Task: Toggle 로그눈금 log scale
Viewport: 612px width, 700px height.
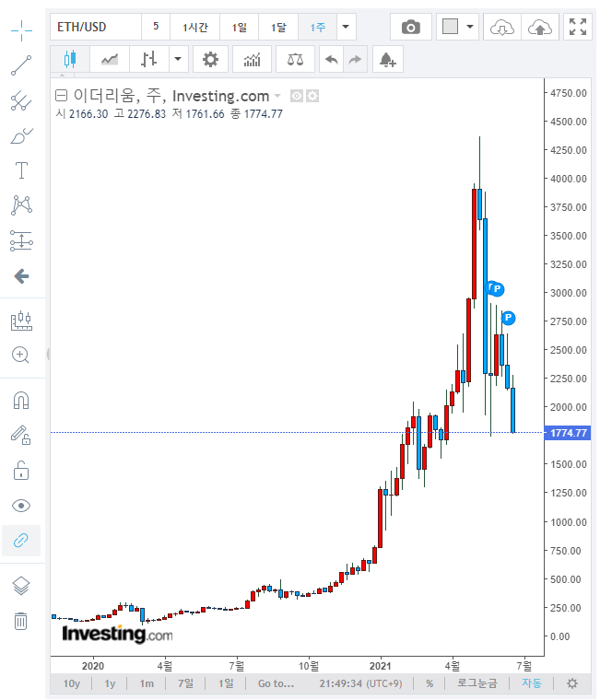Action: point(477,683)
